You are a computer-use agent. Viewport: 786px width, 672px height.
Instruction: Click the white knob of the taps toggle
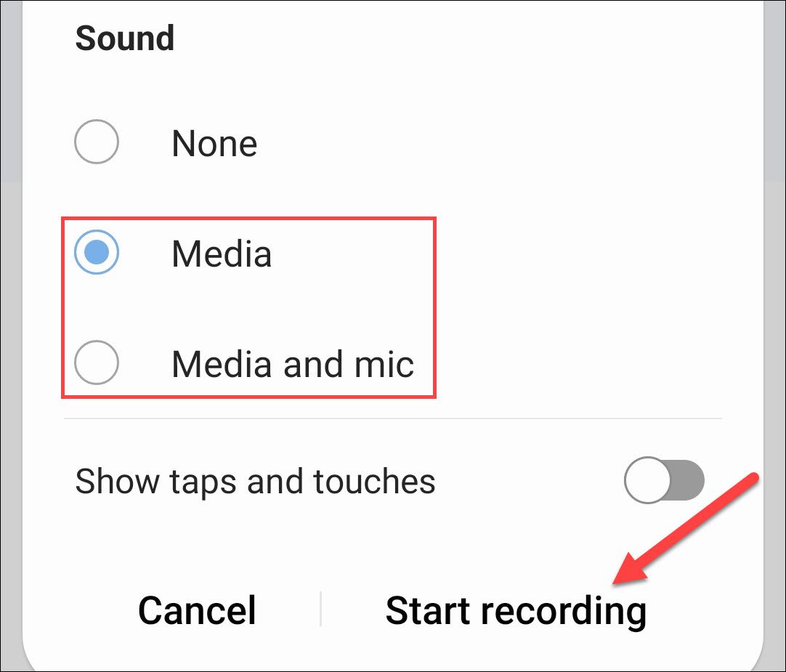647,480
